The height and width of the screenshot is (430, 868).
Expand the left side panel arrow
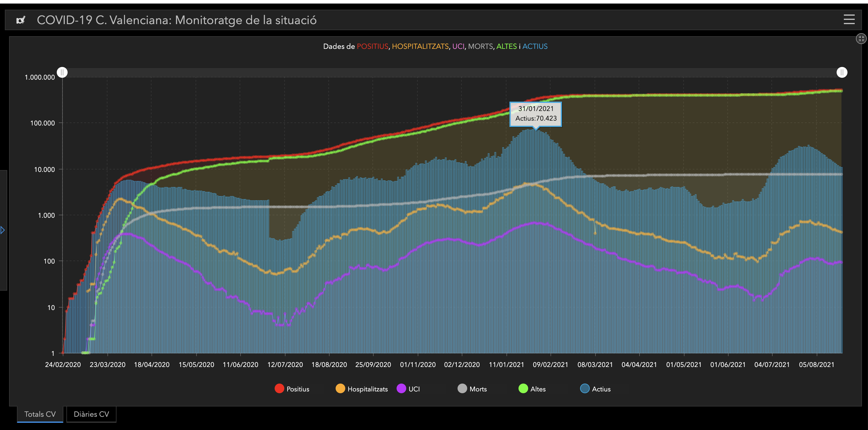3,230
